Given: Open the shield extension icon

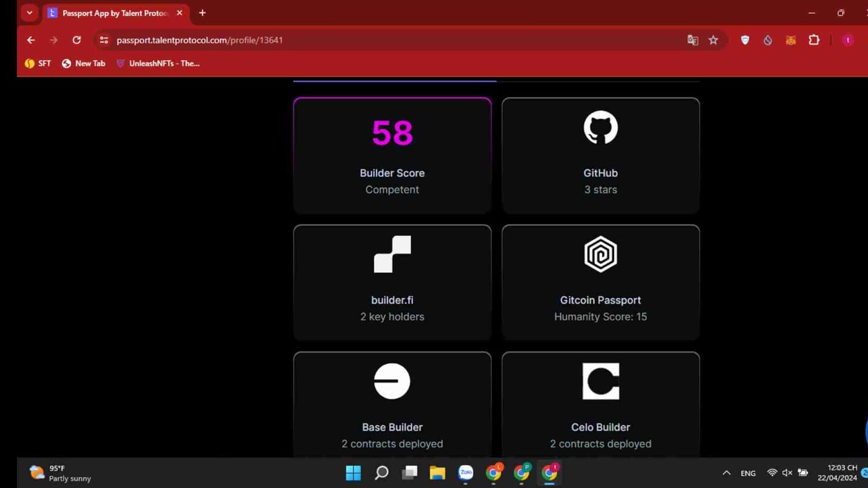Looking at the screenshot, I should [x=745, y=41].
